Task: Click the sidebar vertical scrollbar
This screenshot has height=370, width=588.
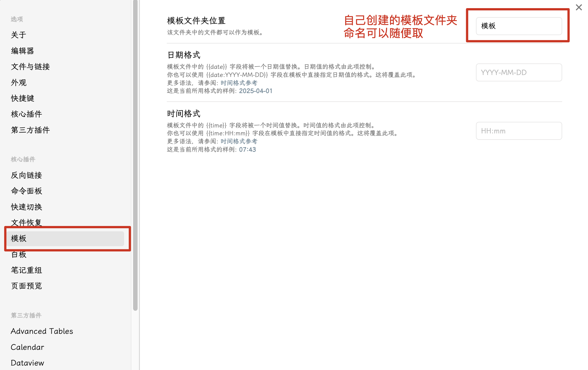Action: (x=135, y=154)
